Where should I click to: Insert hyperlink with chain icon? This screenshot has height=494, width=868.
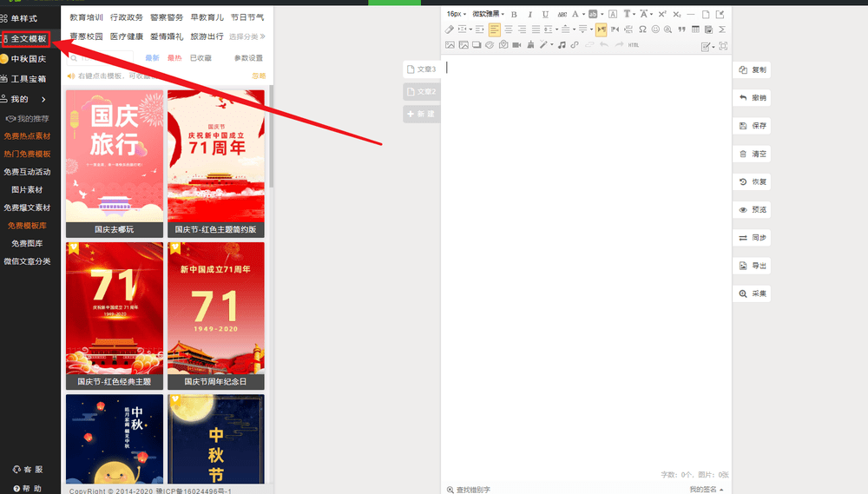point(574,45)
